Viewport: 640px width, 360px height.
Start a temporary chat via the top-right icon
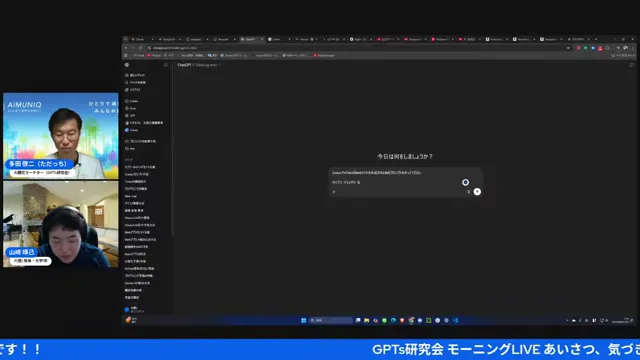tap(632, 65)
